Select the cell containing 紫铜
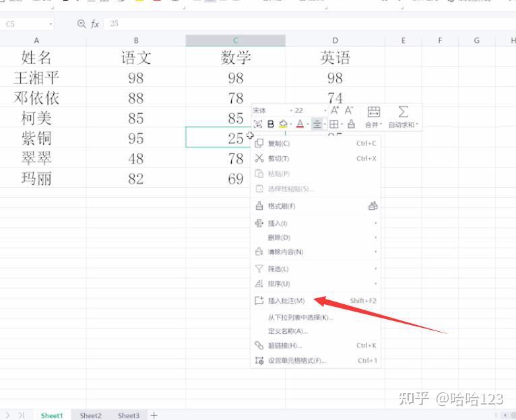 (x=43, y=138)
